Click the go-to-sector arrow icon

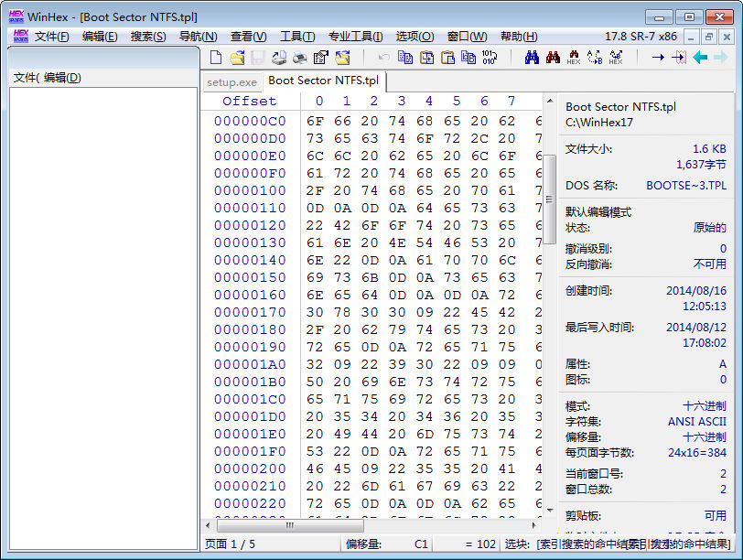pos(679,58)
